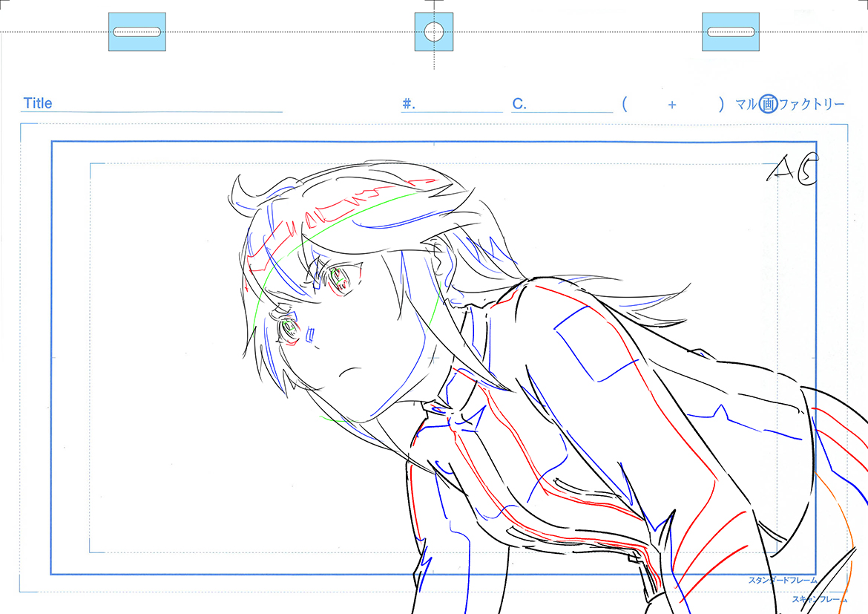The width and height of the screenshot is (868, 614).
Task: Click the "#." scene number field
Action: (452, 104)
